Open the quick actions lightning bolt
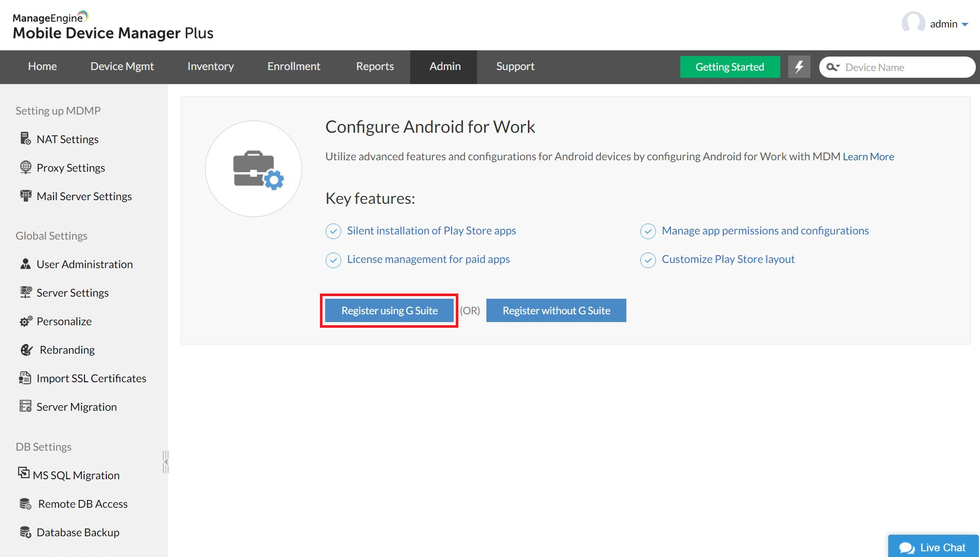 pos(799,66)
